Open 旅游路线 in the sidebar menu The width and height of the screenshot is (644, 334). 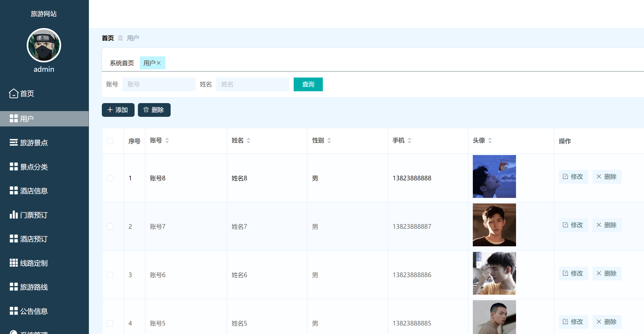click(34, 287)
